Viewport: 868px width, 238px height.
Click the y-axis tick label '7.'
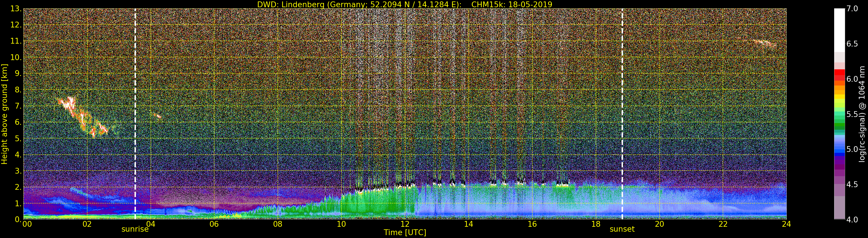pyautogui.click(x=18, y=106)
